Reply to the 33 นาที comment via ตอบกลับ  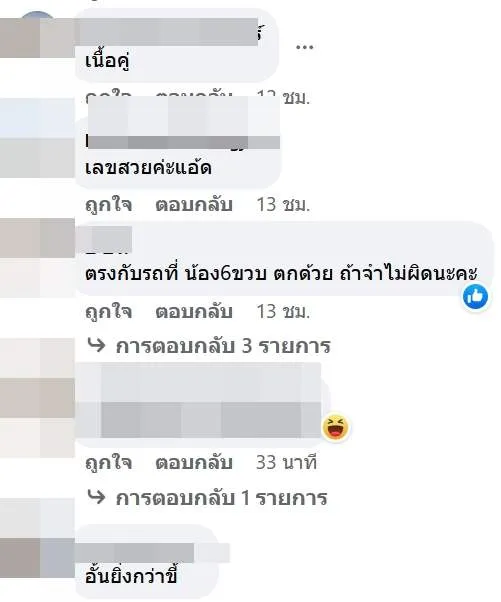pos(194,462)
